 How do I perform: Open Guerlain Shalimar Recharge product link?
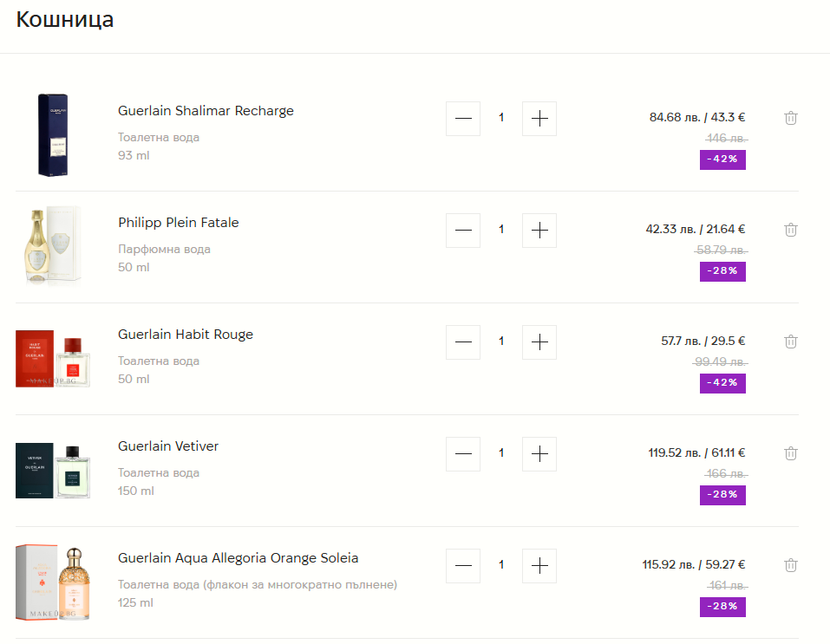(x=206, y=111)
